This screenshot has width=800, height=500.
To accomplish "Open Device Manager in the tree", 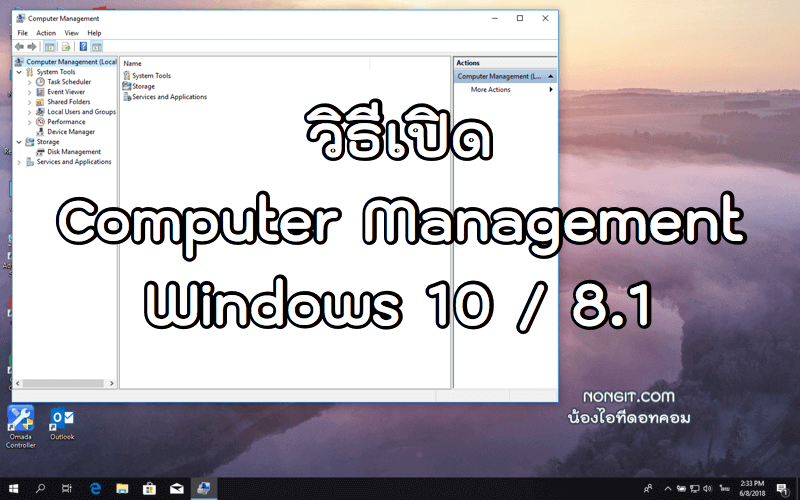I will click(x=70, y=132).
